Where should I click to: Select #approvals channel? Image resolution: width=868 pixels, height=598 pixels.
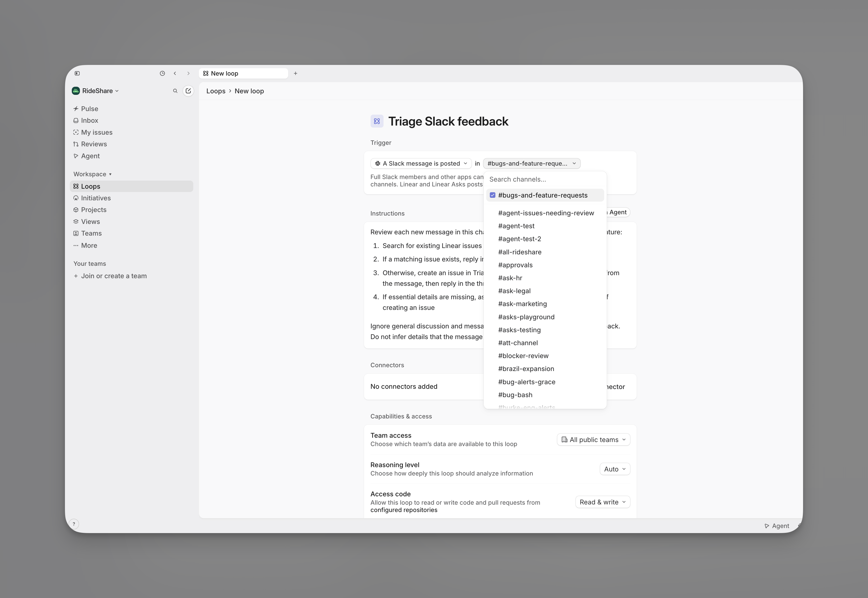click(545, 265)
